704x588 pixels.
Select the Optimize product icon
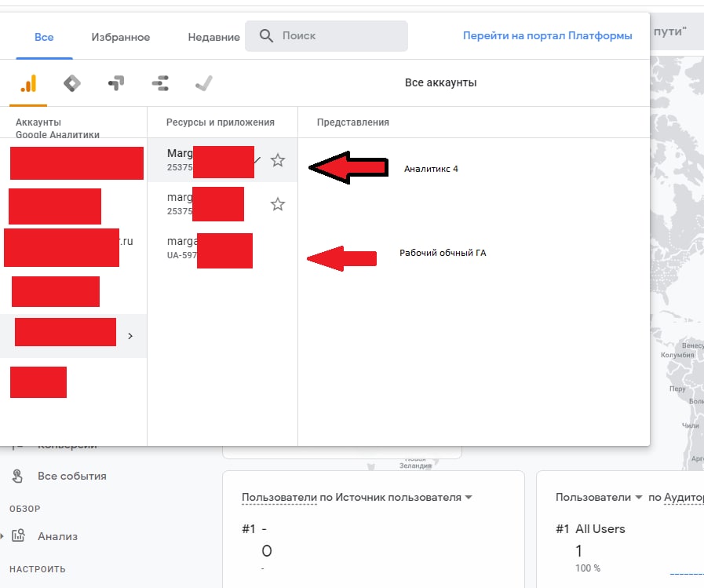coord(116,83)
